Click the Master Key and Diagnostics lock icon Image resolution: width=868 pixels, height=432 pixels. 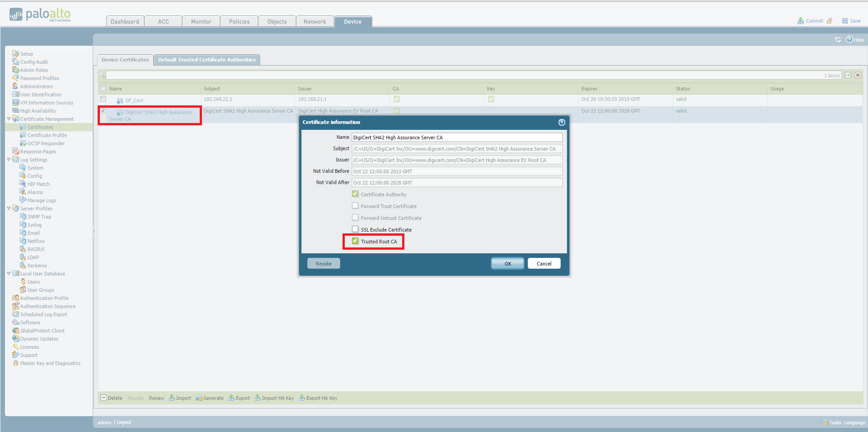[15, 363]
